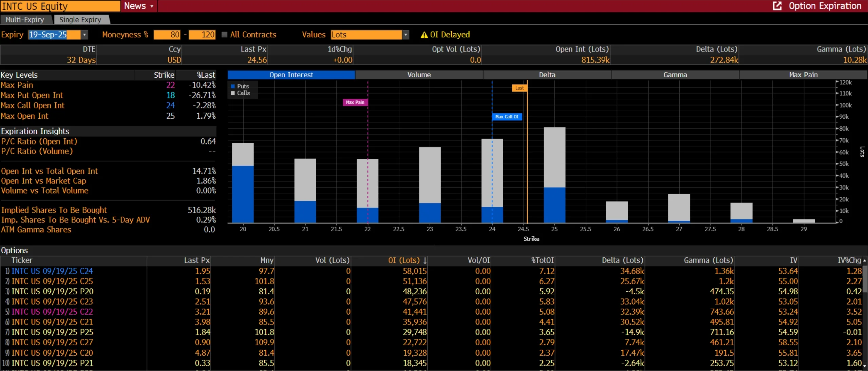Open the Values Lots dropdown

pos(405,35)
